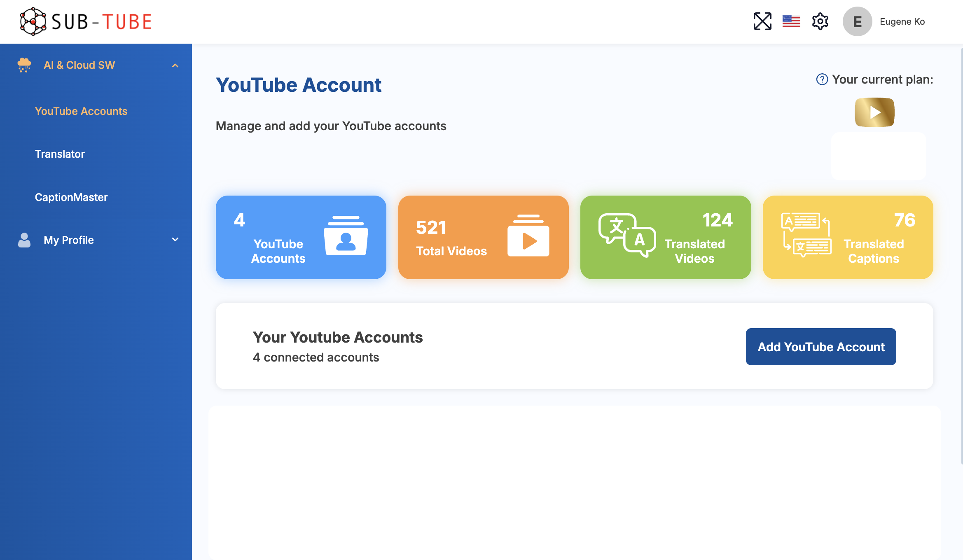Screen dimensions: 963x560
Task: Click the Add YouTube Account button
Action: click(820, 347)
